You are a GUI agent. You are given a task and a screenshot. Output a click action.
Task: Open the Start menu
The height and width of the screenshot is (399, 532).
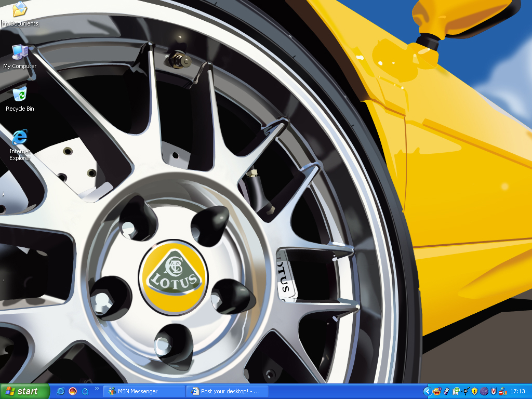coord(24,391)
